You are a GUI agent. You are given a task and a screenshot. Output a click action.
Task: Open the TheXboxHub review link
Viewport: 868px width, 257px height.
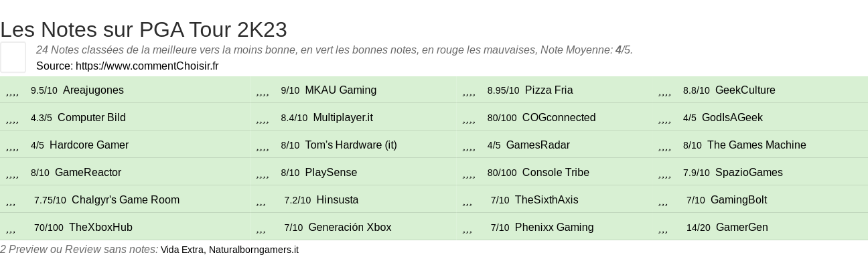coord(100,228)
